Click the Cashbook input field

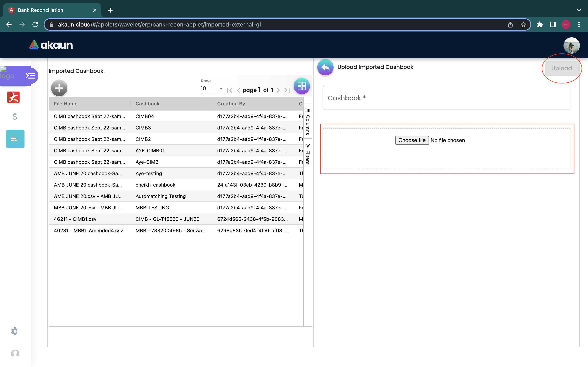446,98
